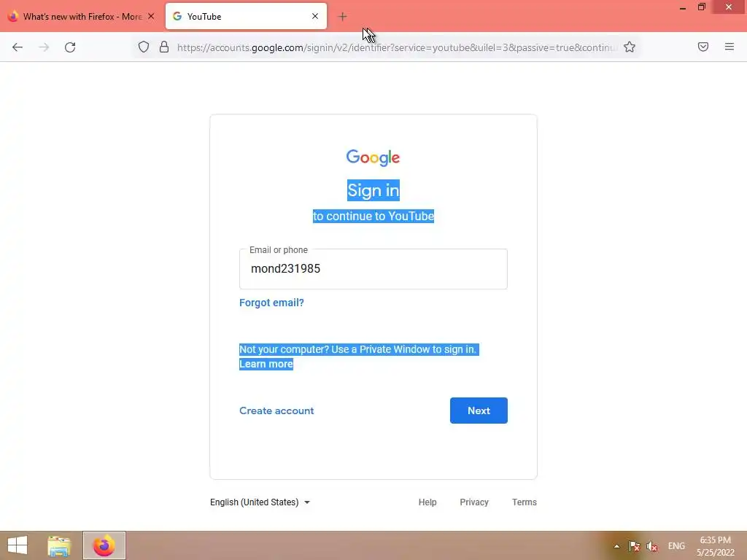Click 'to continue to YouTube' text
This screenshot has height=560, width=747.
[373, 216]
